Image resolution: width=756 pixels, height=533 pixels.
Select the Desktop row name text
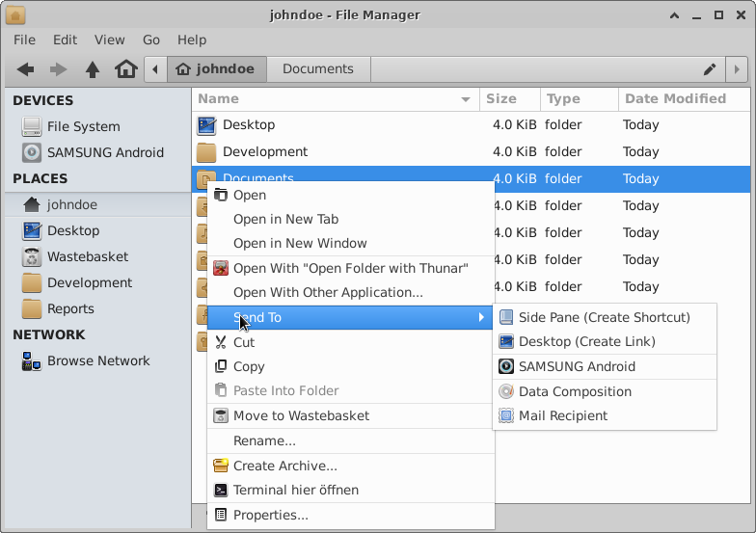249,125
